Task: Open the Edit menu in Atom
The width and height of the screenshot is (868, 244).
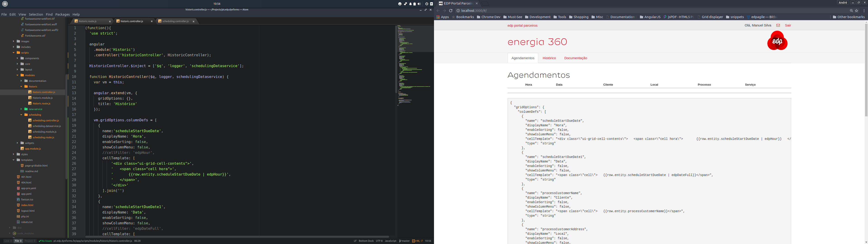Action: [x=12, y=14]
